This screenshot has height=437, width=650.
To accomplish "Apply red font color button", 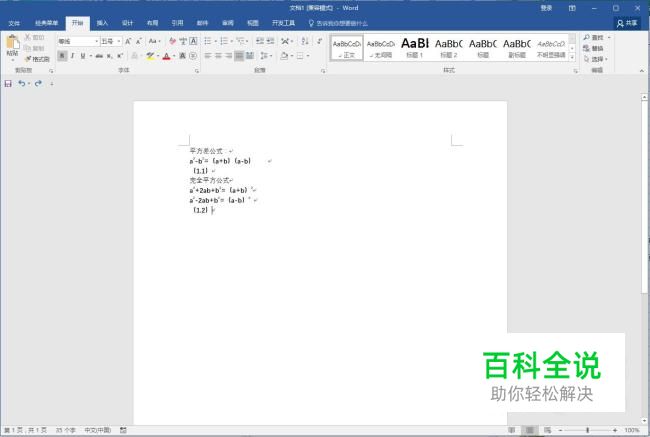I will pos(167,56).
